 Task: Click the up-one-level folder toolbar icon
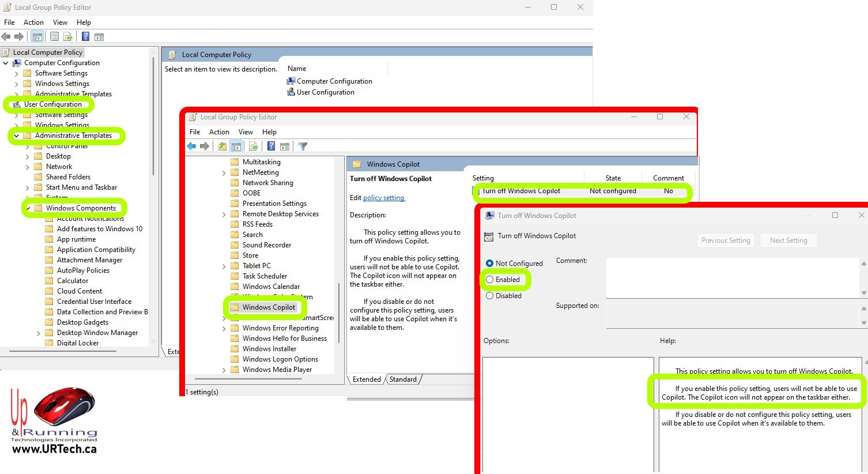click(x=222, y=146)
